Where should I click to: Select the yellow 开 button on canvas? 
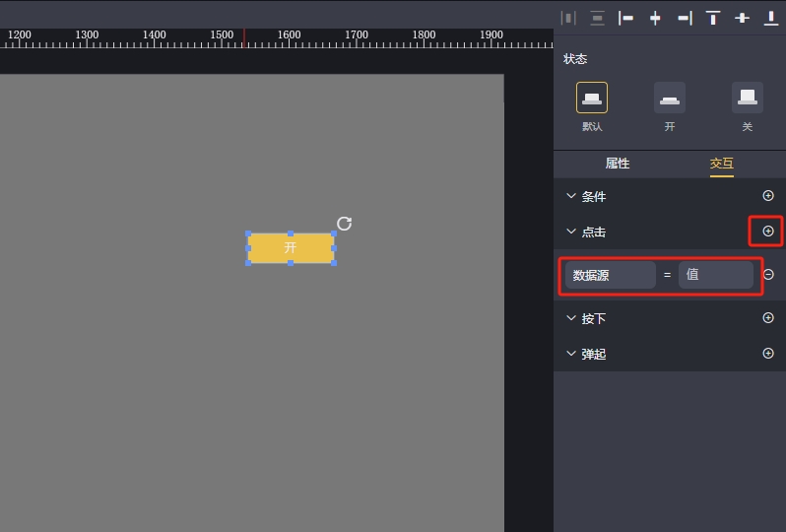click(291, 248)
